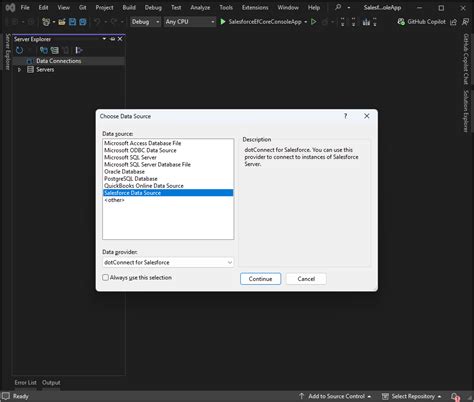Open Server Explorer window options dropdown arrow
Image resolution: width=474 pixels, height=402 pixels.
pyautogui.click(x=104, y=39)
